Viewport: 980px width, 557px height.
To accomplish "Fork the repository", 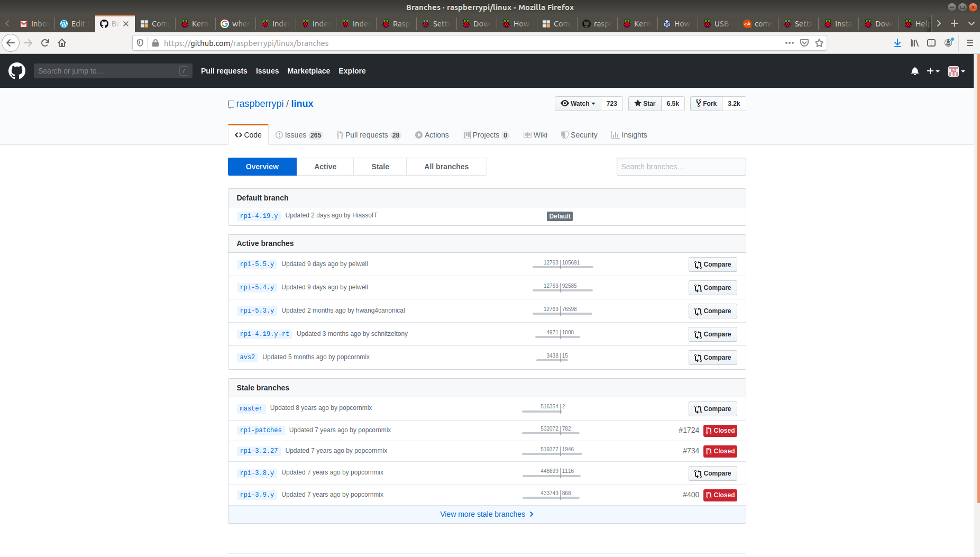I will pyautogui.click(x=706, y=103).
